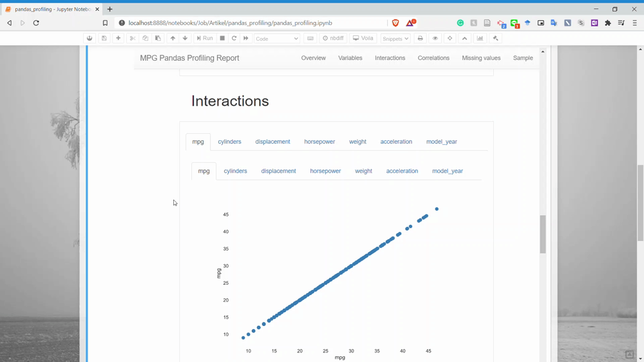Select the upper-row displacement tab
The image size is (644, 362).
click(x=272, y=142)
